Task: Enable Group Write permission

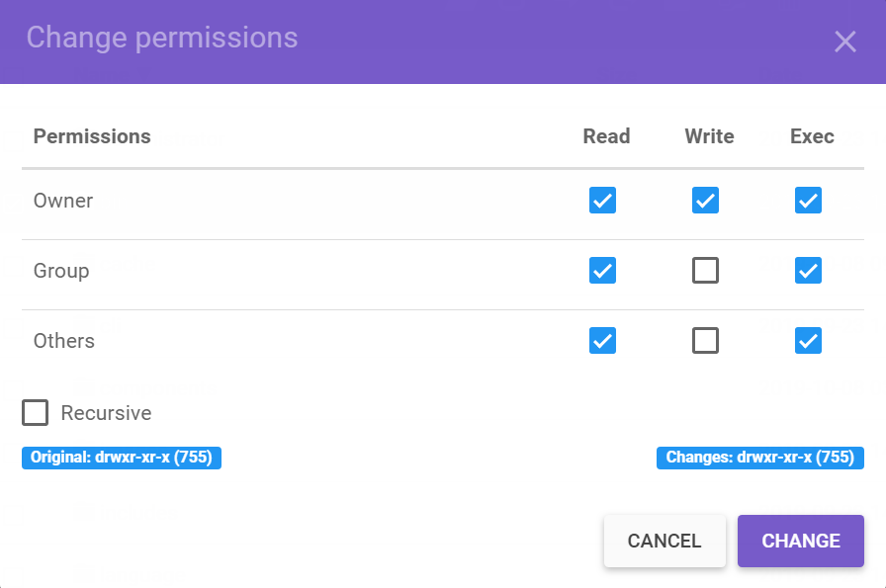Action: click(x=705, y=271)
